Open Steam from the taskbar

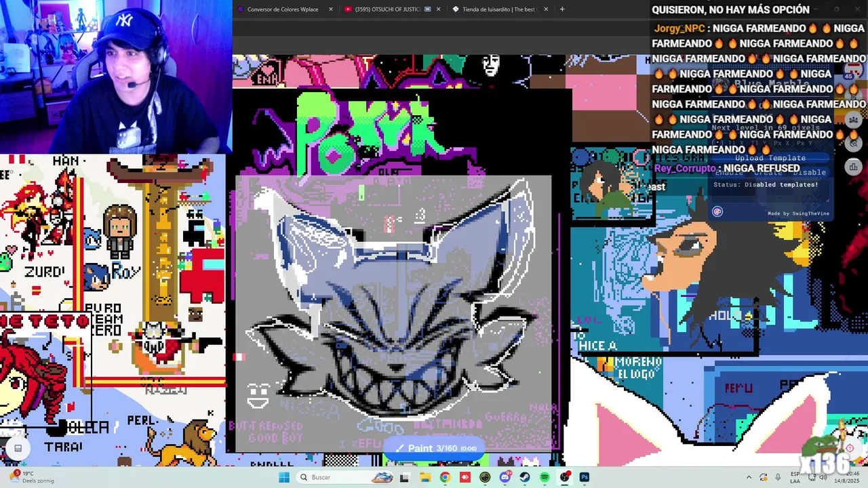click(525, 477)
